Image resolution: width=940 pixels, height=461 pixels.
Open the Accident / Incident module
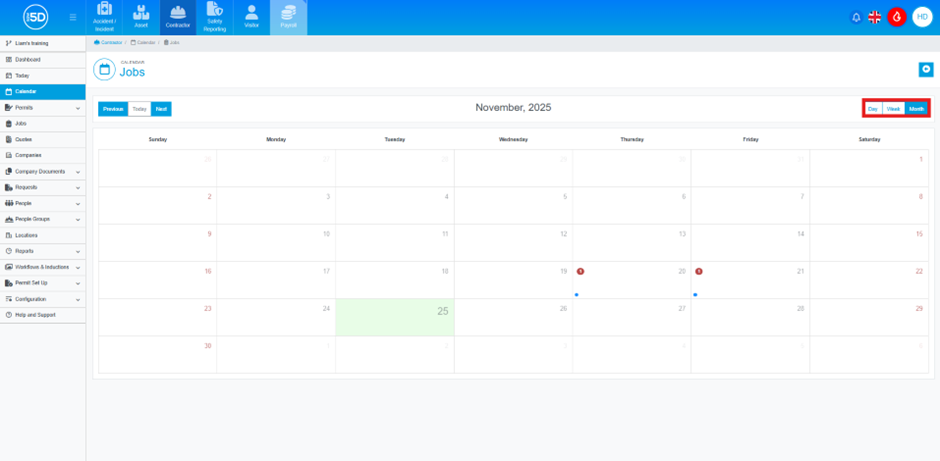pos(105,17)
